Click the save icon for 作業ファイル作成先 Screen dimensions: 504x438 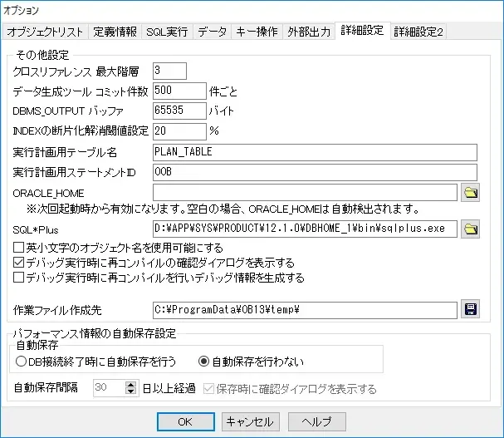471,310
